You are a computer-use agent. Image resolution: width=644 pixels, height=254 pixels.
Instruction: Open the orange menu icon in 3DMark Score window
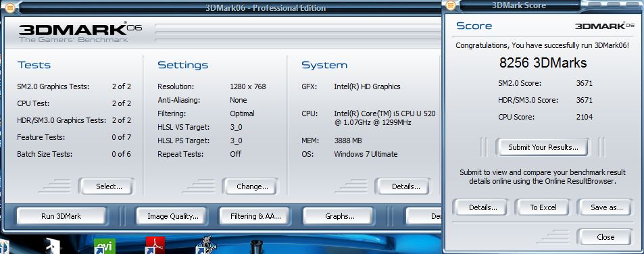tap(451, 5)
